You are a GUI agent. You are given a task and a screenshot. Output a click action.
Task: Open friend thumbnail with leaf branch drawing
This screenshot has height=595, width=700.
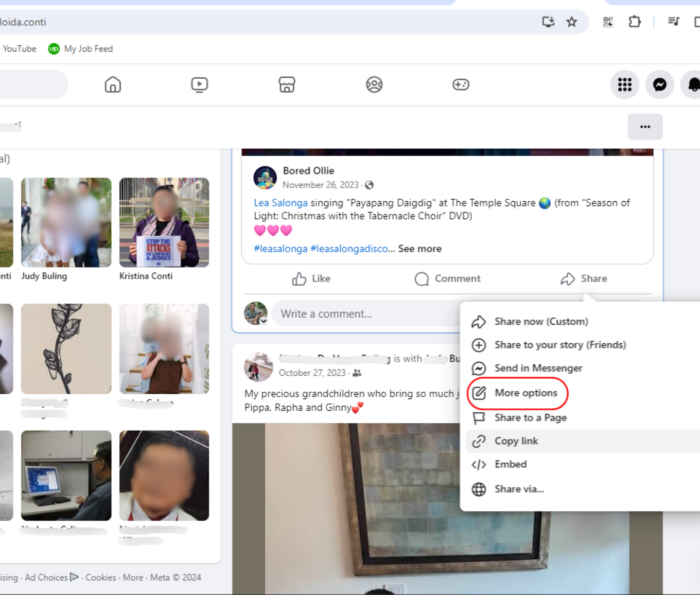click(x=66, y=349)
